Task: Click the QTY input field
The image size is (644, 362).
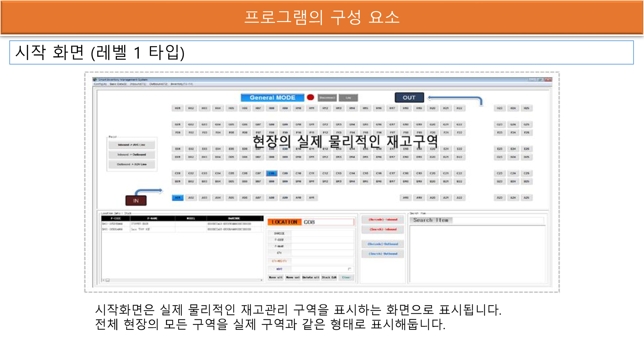Action: (x=323, y=253)
